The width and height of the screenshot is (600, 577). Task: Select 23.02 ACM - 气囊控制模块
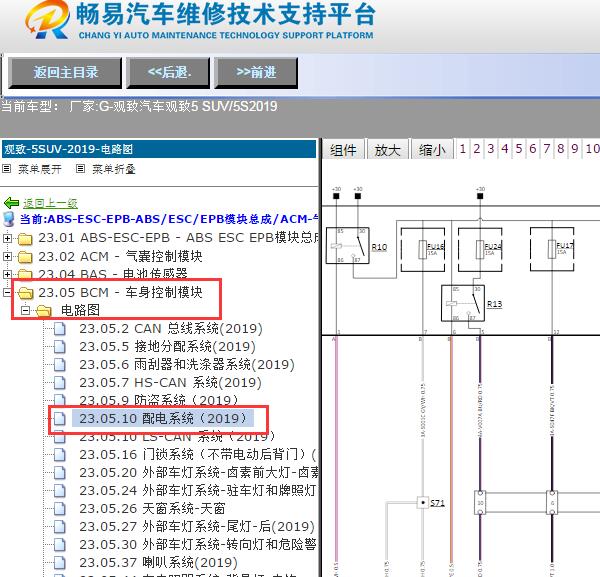click(x=121, y=256)
